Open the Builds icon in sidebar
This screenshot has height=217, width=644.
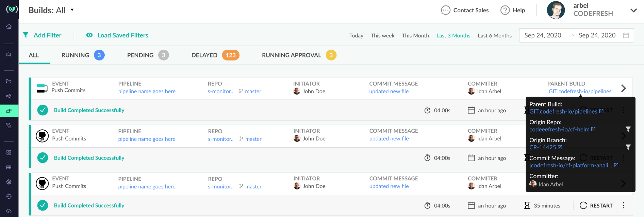coord(9,111)
